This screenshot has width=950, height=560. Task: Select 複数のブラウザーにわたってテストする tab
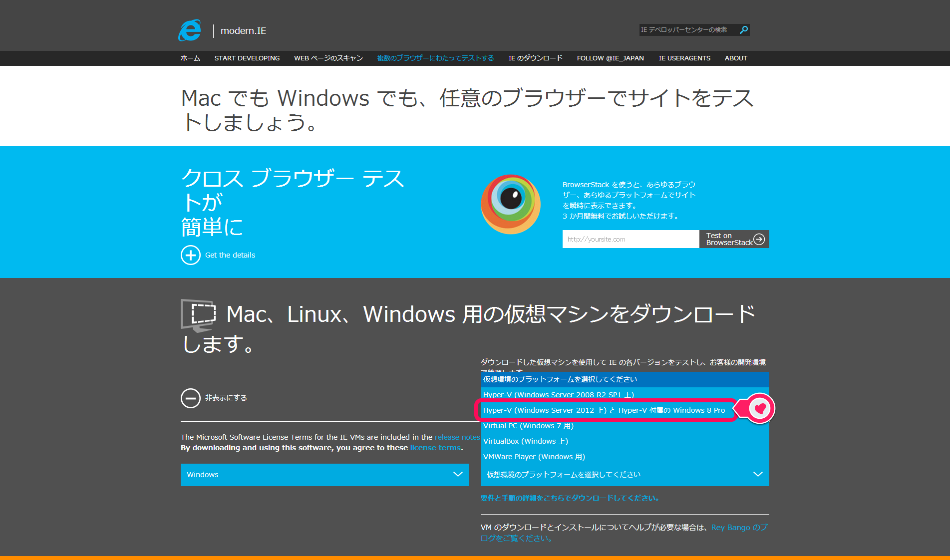click(436, 58)
